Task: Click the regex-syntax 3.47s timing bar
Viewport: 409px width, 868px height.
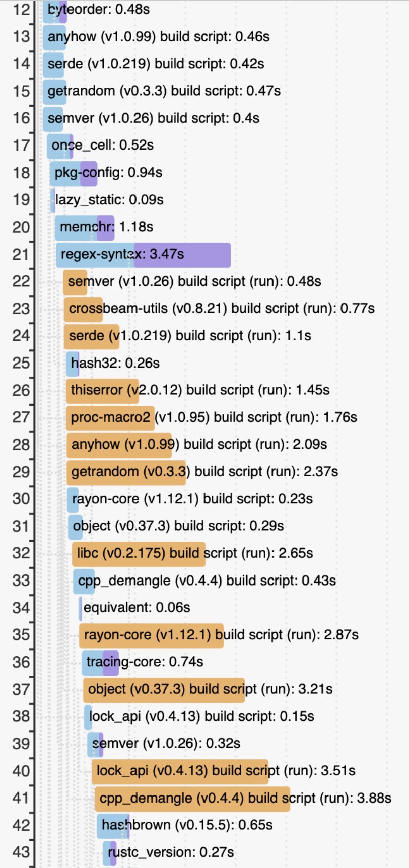Action: tap(143, 255)
